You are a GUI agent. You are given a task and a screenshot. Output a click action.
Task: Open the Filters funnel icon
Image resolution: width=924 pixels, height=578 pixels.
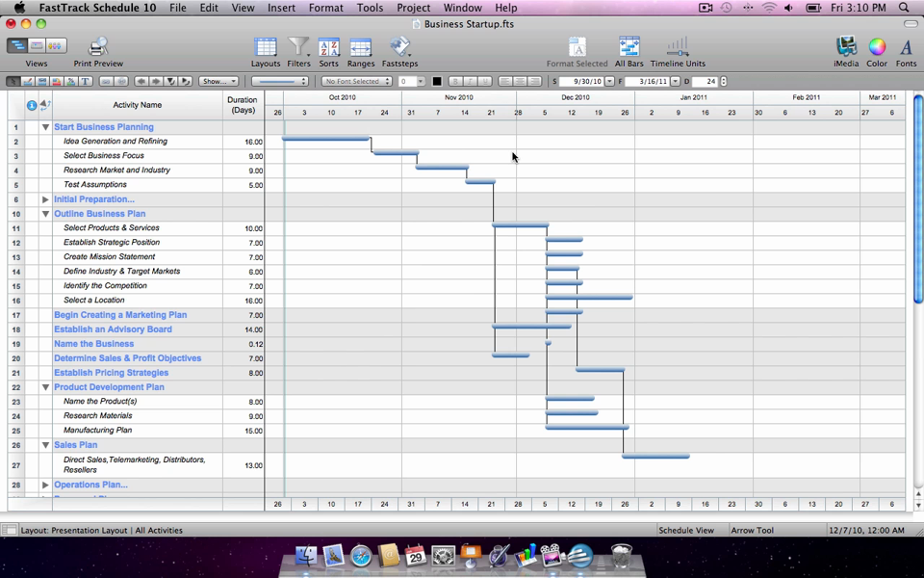pos(298,47)
